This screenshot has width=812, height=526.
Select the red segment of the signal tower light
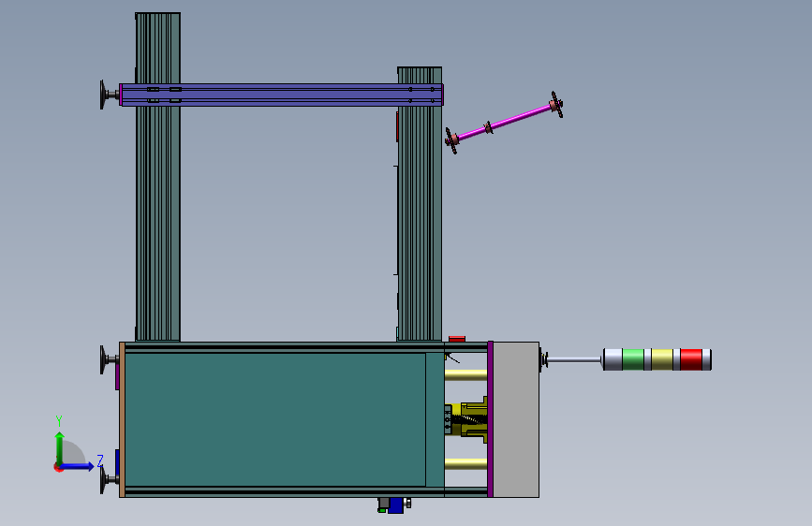point(691,359)
